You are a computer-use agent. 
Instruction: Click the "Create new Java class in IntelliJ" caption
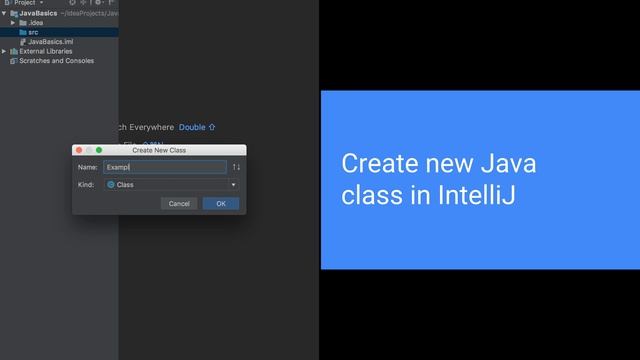pos(439,179)
